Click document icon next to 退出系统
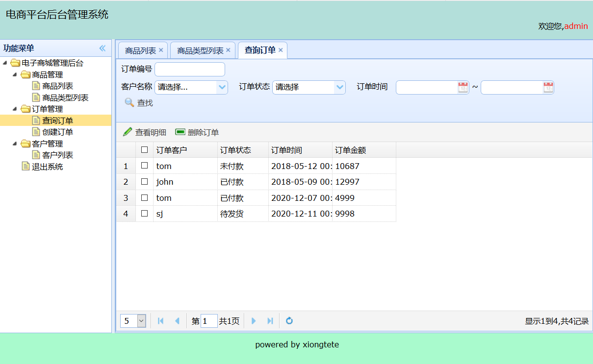593x364 pixels. pyautogui.click(x=26, y=167)
